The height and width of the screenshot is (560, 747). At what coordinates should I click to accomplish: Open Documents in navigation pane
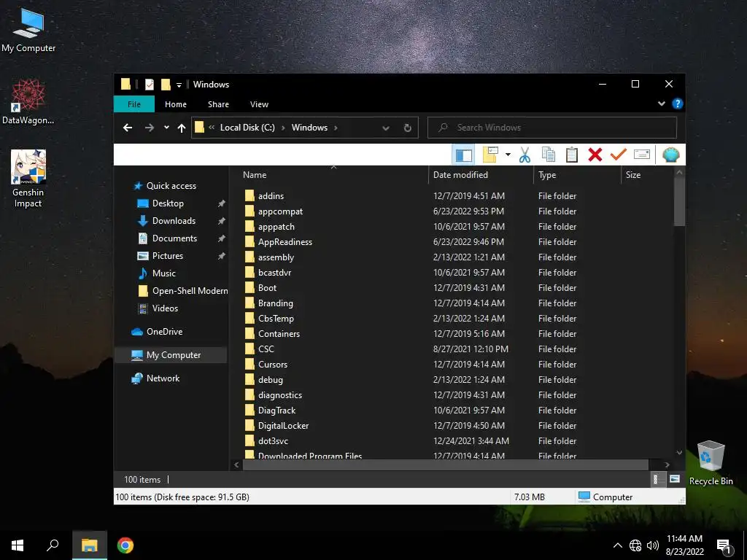[x=174, y=238]
